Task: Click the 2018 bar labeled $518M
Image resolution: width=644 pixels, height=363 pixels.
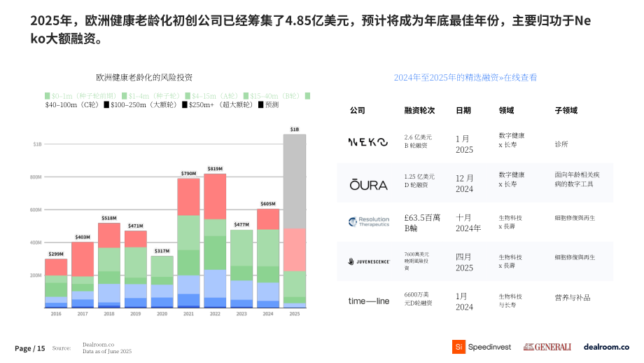Action: [x=108, y=265]
